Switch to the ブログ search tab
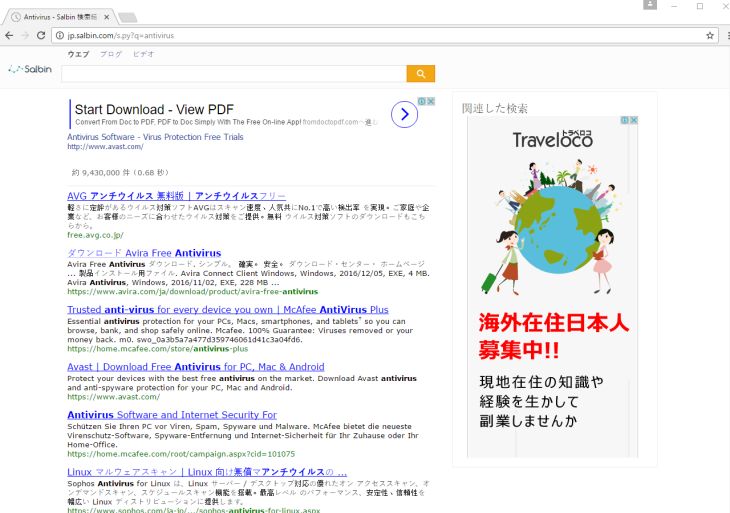Viewport: 730px width, 513px height. 111,54
